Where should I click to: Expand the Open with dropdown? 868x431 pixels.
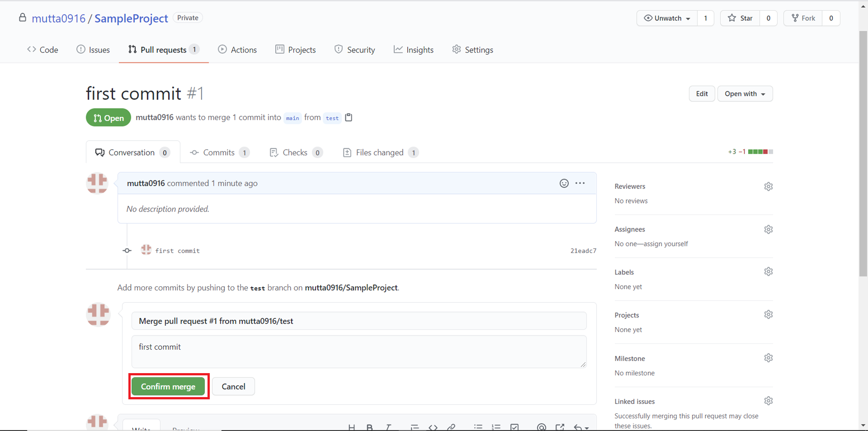(x=745, y=94)
